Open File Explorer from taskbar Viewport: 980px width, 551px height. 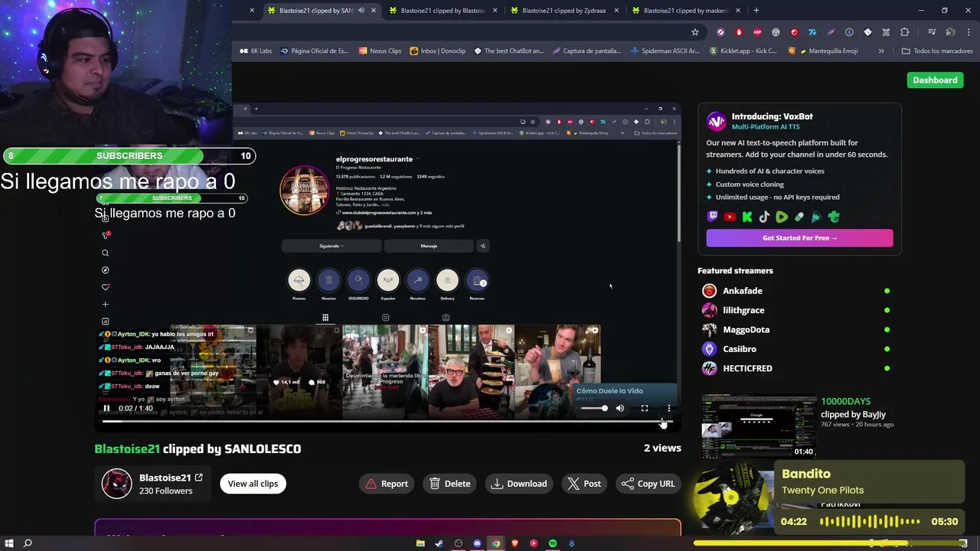click(420, 543)
